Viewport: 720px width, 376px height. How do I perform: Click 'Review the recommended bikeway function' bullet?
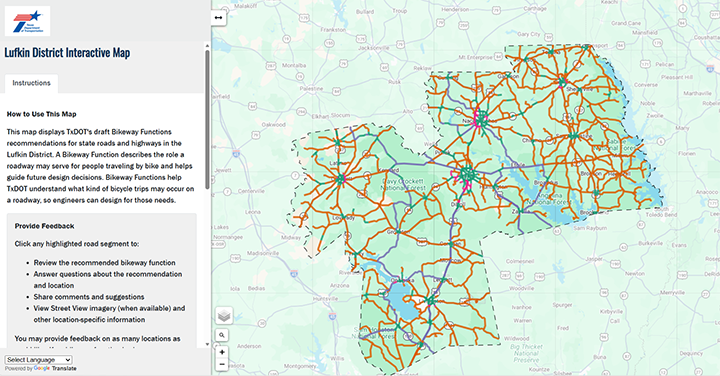[x=104, y=263]
